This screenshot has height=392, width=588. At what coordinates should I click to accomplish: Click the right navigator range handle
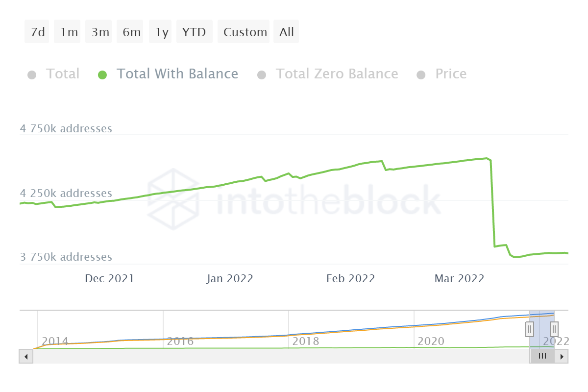(x=554, y=329)
